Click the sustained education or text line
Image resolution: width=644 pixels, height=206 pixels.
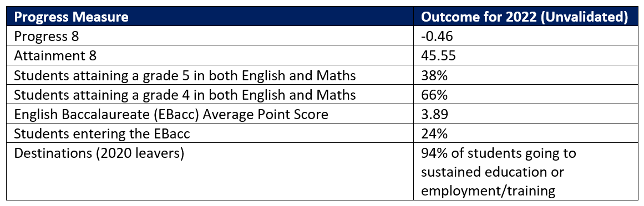pyautogui.click(x=493, y=172)
